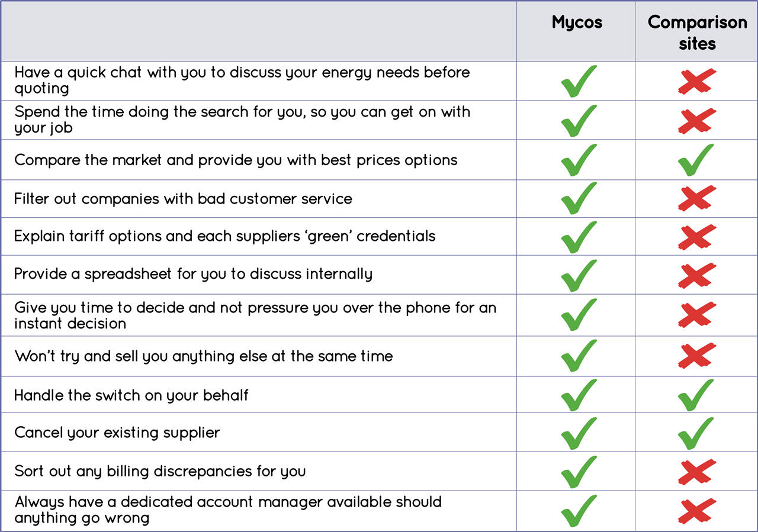
Task: Click Mycos checkmark for quick chat row
Action: coord(577,82)
